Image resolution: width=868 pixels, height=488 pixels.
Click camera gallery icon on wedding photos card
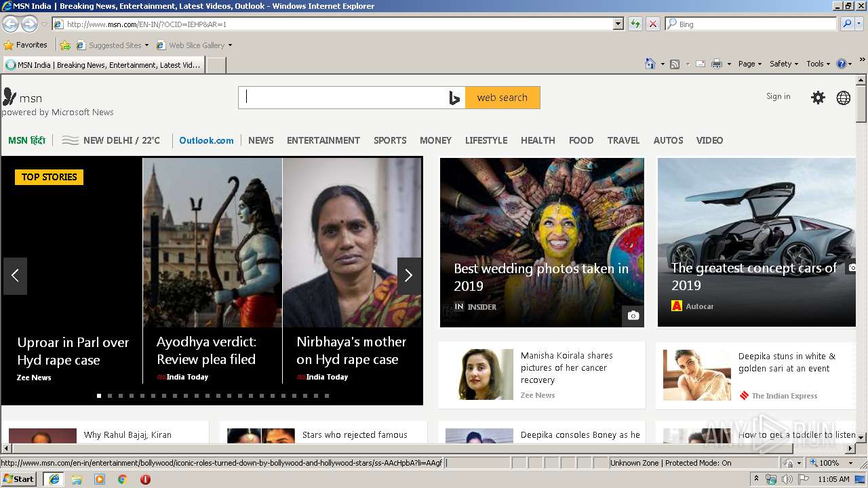click(633, 315)
